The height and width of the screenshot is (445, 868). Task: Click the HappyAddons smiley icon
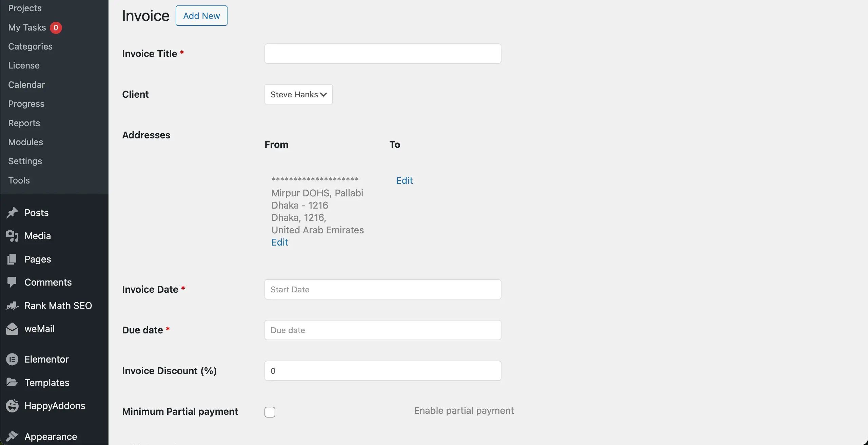[12, 405]
